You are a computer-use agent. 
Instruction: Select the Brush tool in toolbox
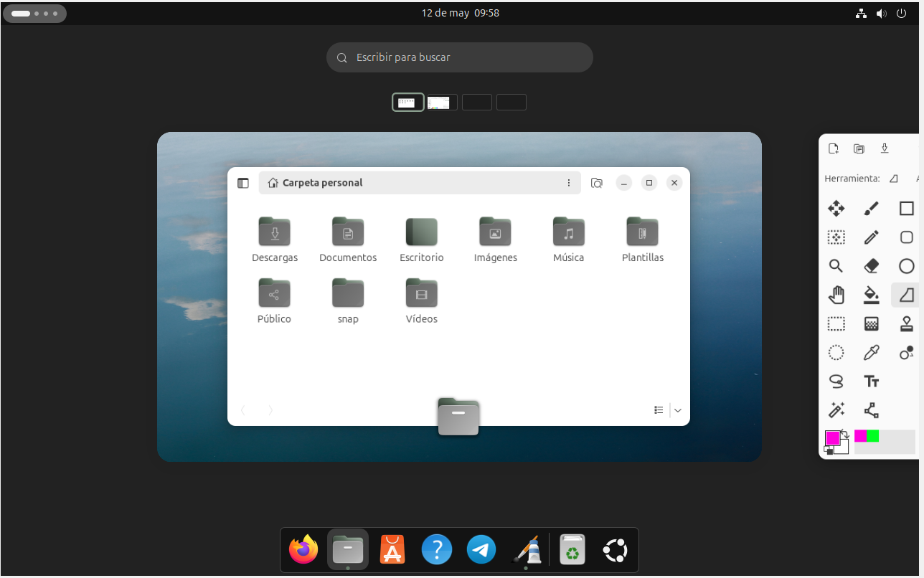[871, 209]
